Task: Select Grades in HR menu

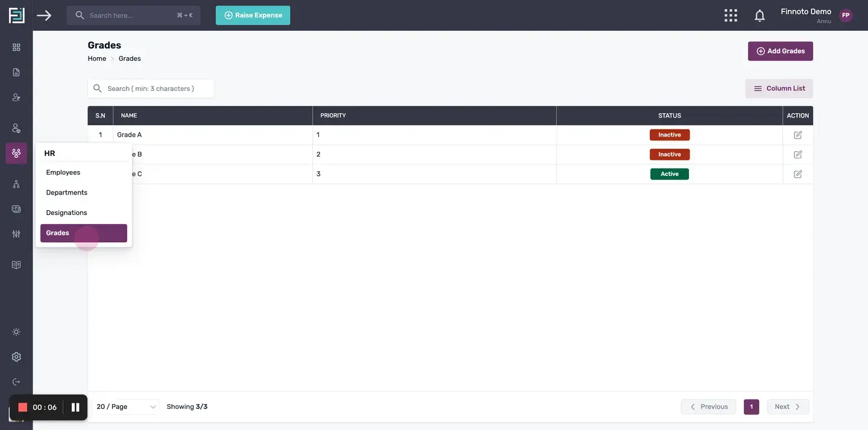Action: (84, 233)
